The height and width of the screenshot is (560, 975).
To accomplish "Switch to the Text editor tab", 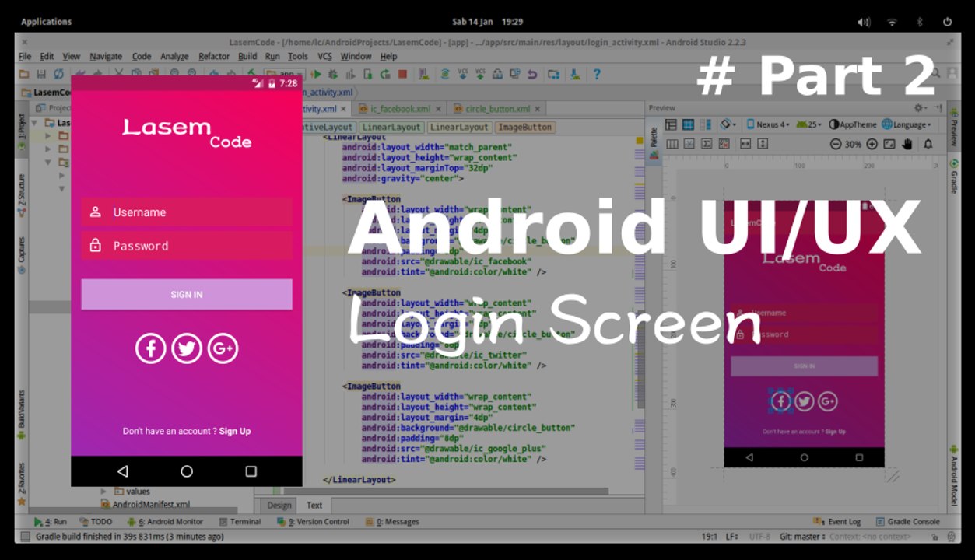I will click(314, 506).
